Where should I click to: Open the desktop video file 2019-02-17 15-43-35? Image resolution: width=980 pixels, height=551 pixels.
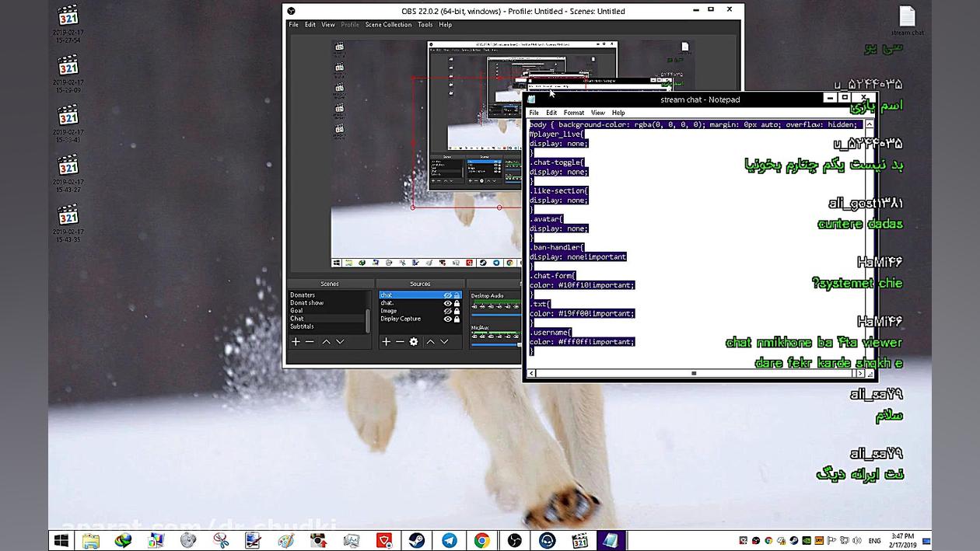[68, 223]
